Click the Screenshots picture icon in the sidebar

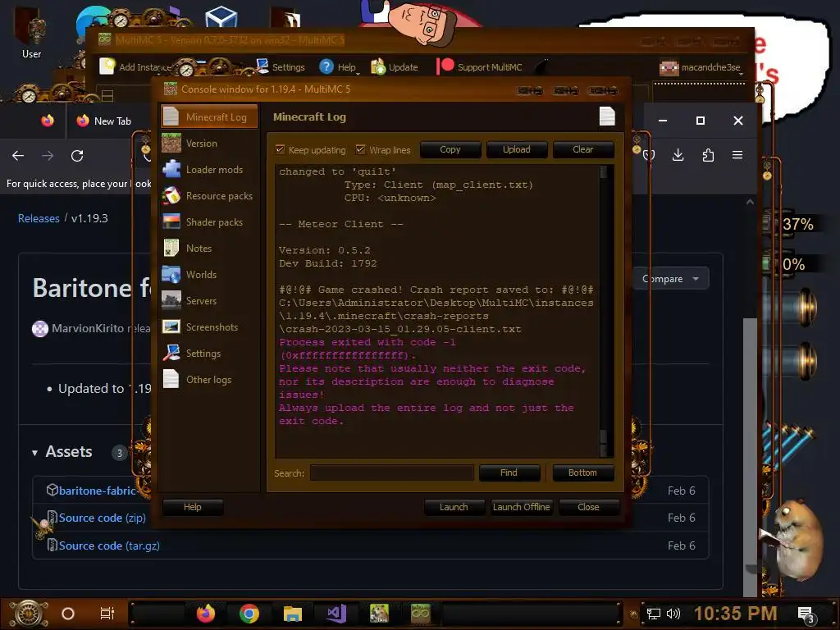click(171, 326)
